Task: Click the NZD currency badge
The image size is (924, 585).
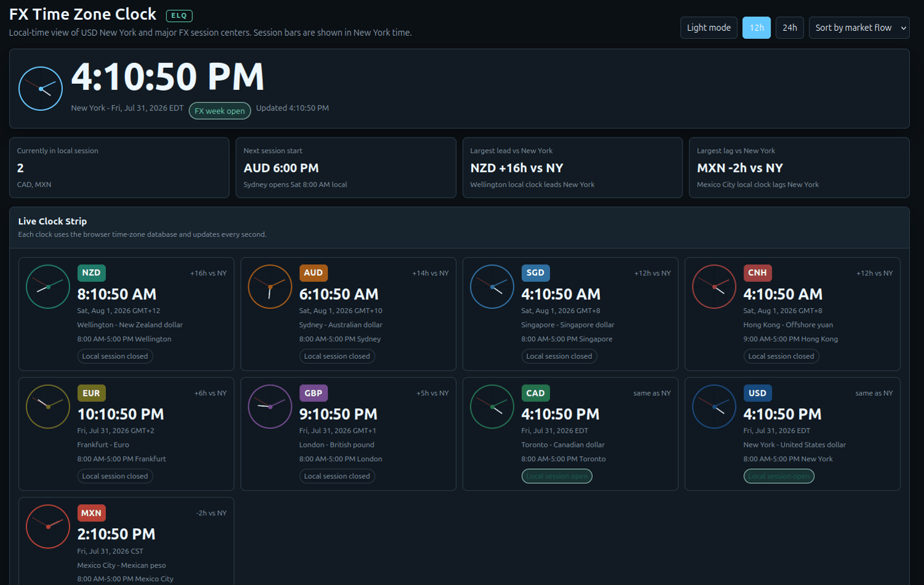Action: tap(91, 273)
